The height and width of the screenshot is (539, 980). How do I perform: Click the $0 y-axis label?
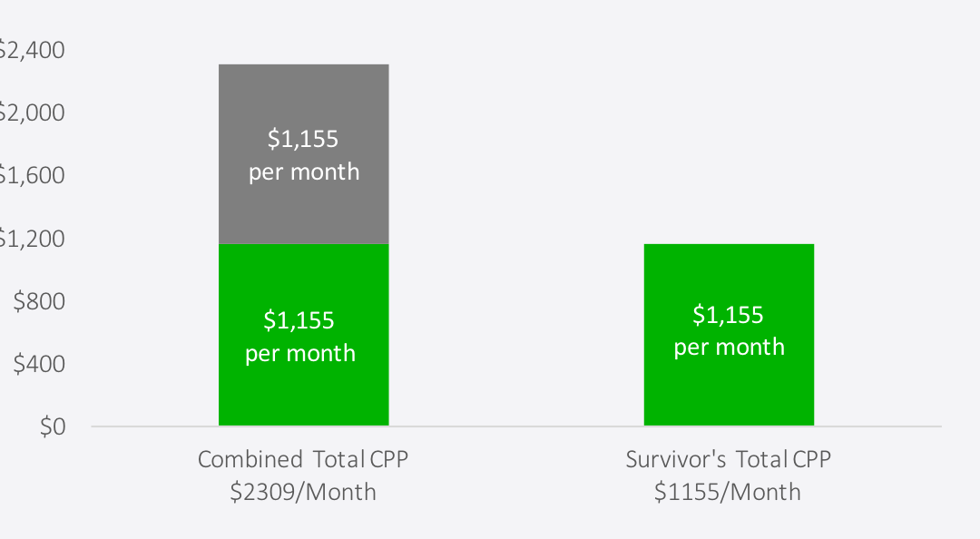[53, 426]
